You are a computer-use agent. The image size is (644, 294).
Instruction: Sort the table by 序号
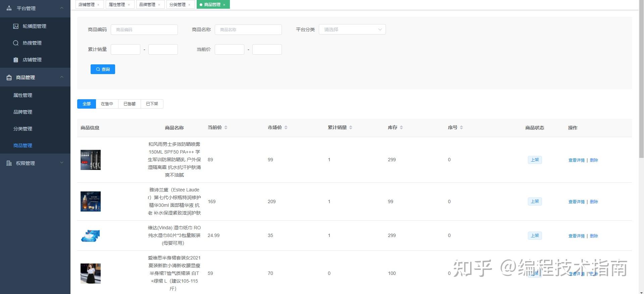[461, 127]
